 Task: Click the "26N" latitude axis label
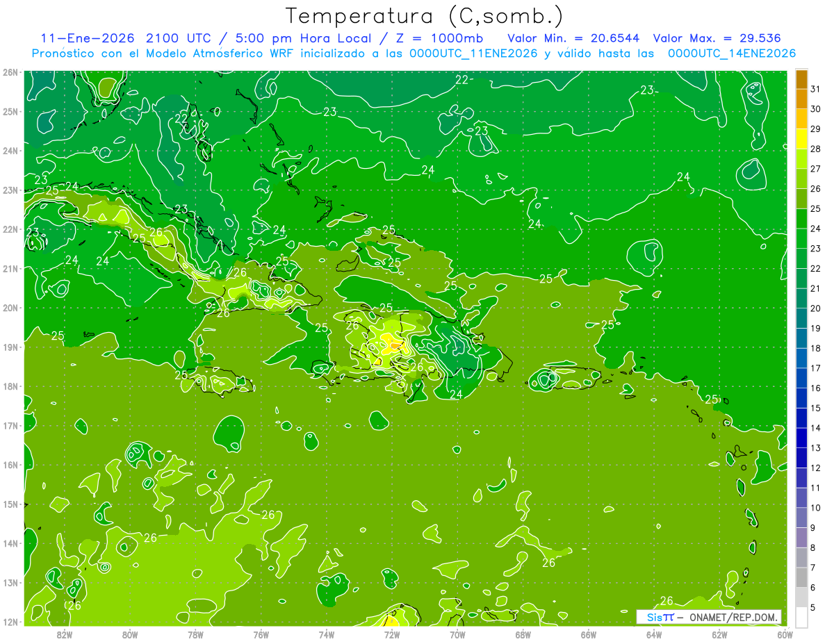[x=10, y=72]
